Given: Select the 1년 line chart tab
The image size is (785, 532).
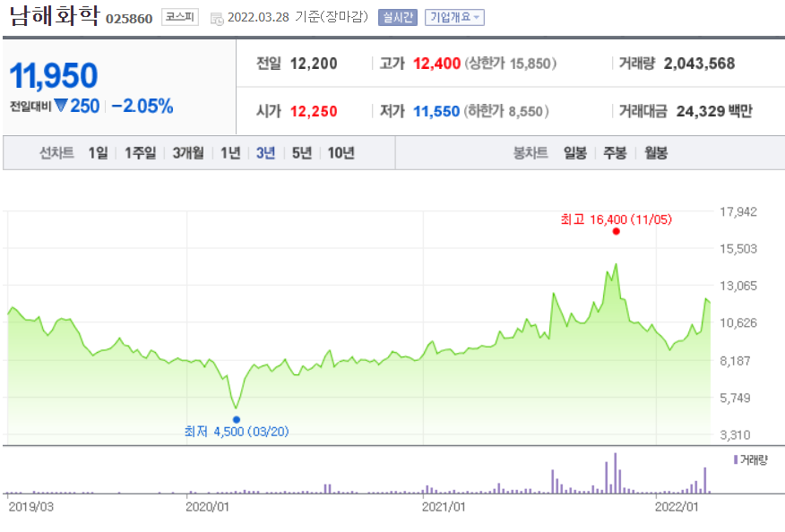Looking at the screenshot, I should point(230,152).
